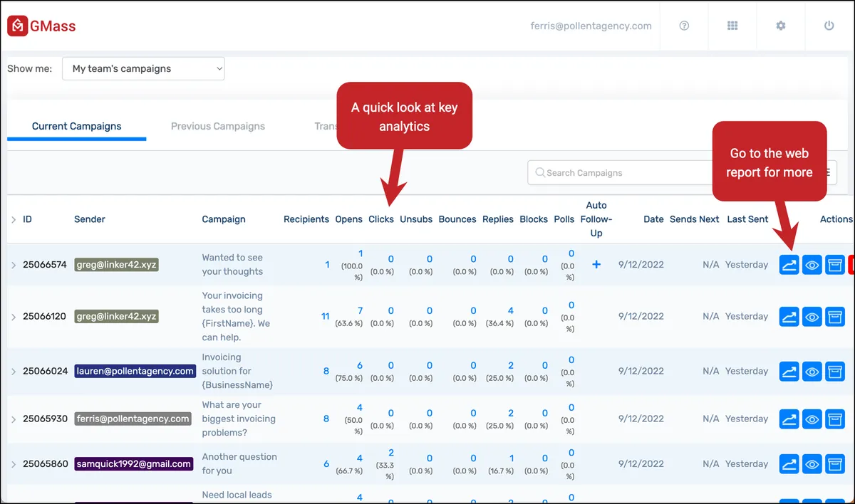Open the 'My team's campaigns' dropdown
This screenshot has width=855, height=504.
[143, 69]
